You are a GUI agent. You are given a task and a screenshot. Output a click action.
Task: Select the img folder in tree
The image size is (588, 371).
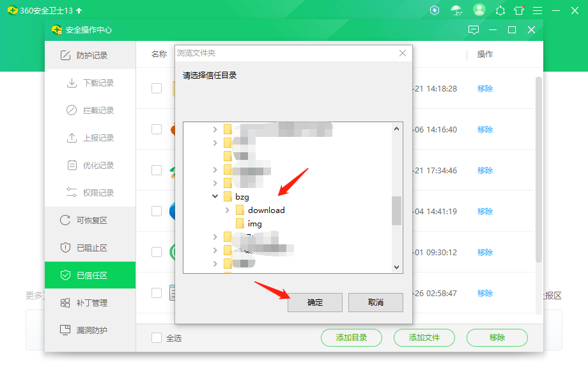(x=254, y=223)
